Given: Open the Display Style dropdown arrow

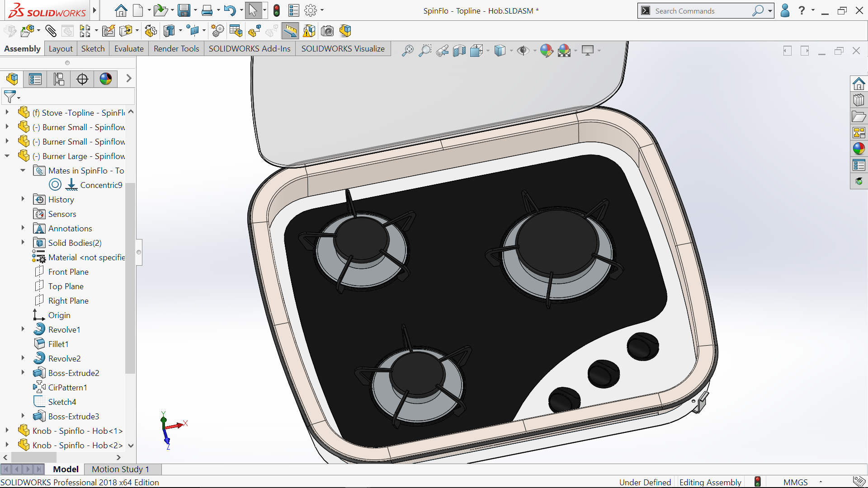Looking at the screenshot, I should pos(511,51).
